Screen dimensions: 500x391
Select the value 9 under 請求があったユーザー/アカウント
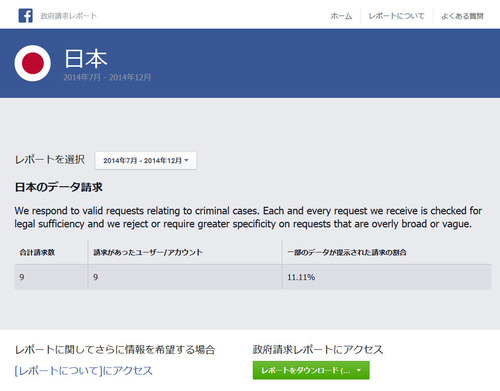tap(96, 277)
